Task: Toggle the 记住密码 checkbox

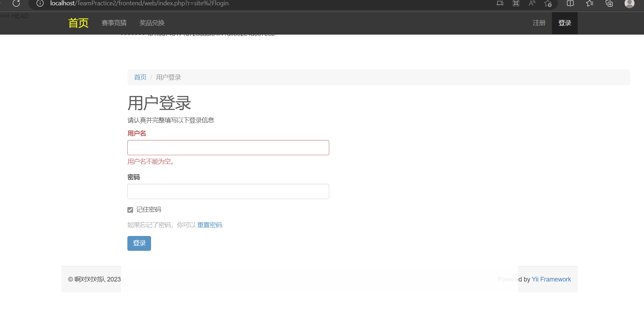Action: (130, 210)
